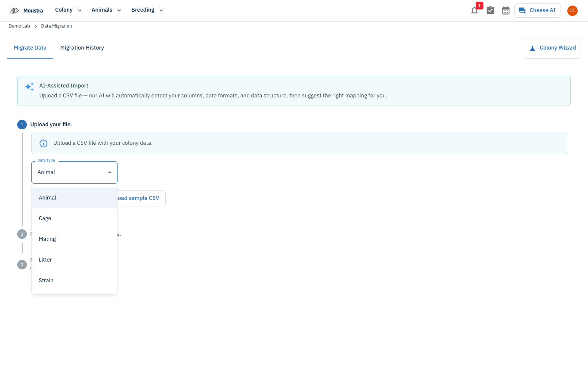Image resolution: width=588 pixels, height=368 pixels.
Task: Select Mating from Data Type list
Action: 74,239
